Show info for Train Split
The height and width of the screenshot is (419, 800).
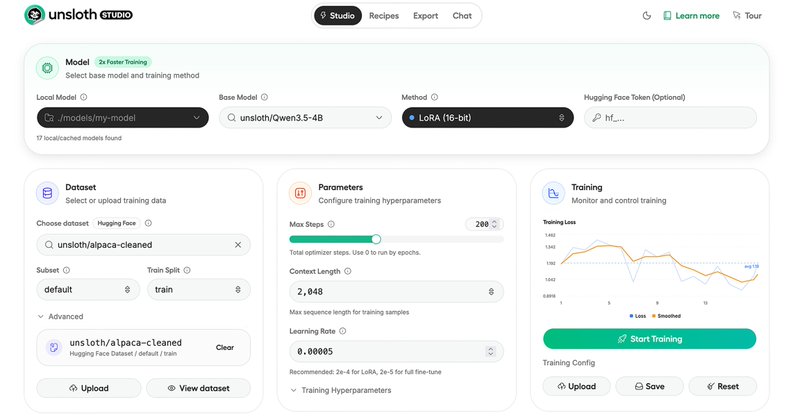[187, 270]
